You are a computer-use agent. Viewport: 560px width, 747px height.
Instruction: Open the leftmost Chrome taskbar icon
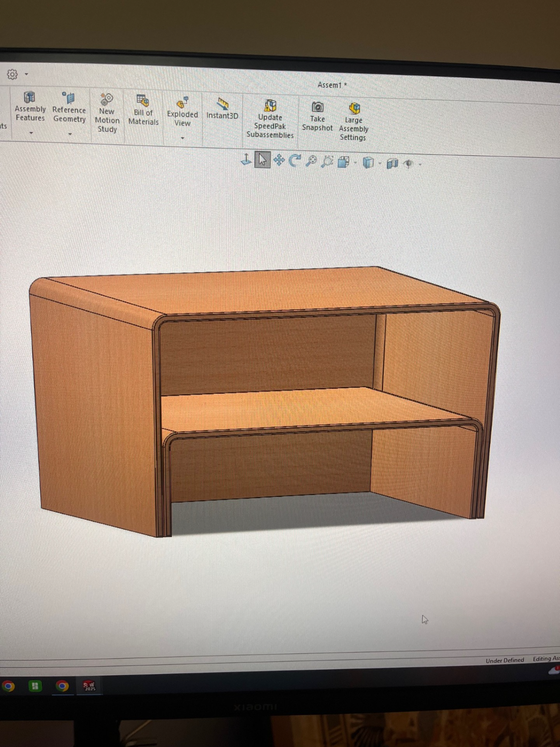pyautogui.click(x=8, y=686)
